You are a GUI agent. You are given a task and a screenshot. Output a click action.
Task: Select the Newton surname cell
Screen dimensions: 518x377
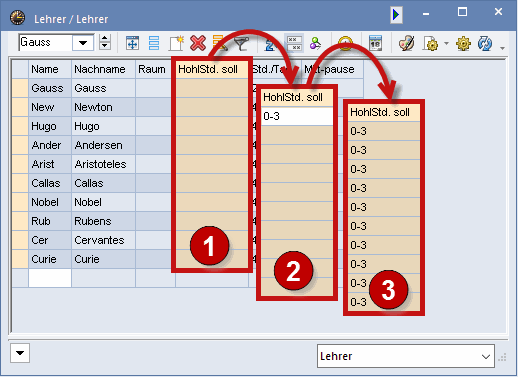point(103,107)
